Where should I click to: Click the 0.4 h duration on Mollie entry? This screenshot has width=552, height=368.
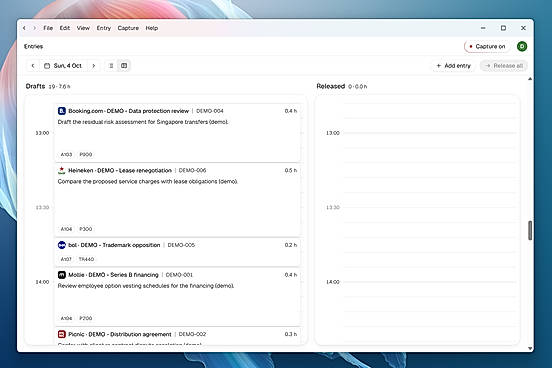tap(291, 275)
